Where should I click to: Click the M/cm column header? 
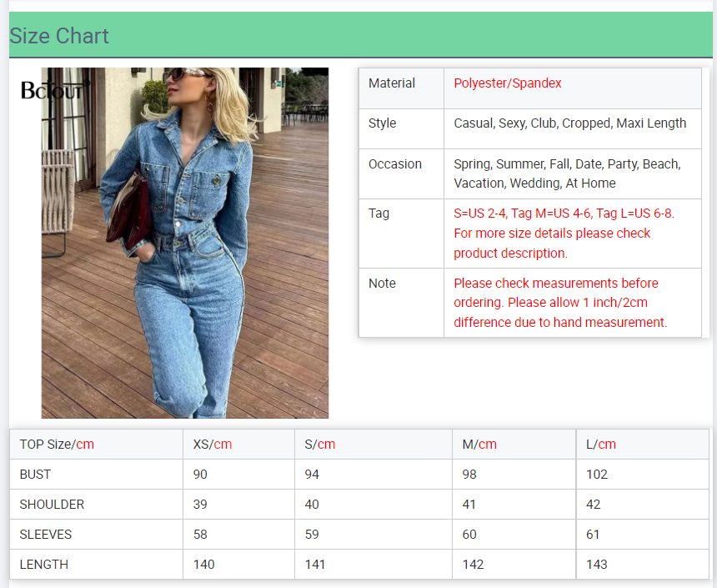479,445
